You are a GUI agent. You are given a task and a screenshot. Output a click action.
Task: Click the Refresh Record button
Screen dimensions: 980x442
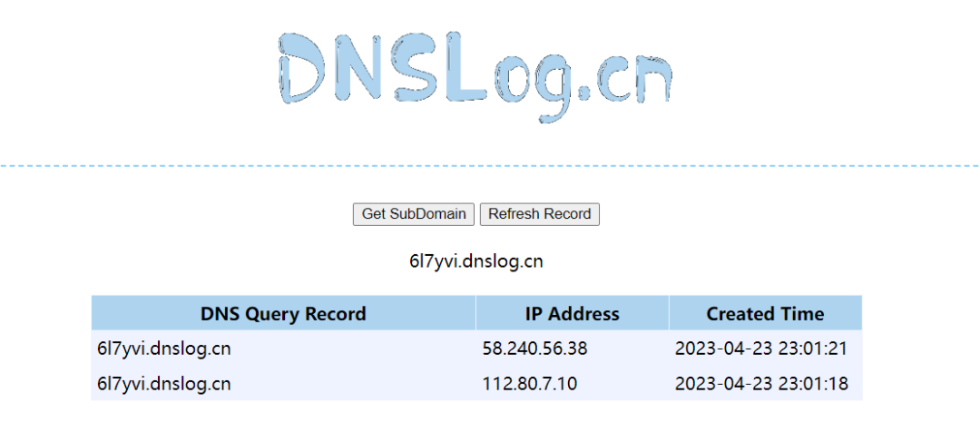539,214
